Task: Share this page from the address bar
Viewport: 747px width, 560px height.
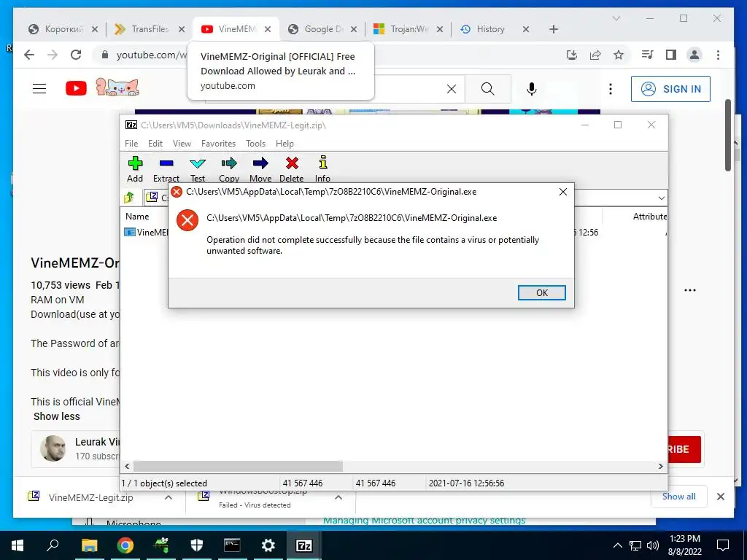Action: point(595,55)
